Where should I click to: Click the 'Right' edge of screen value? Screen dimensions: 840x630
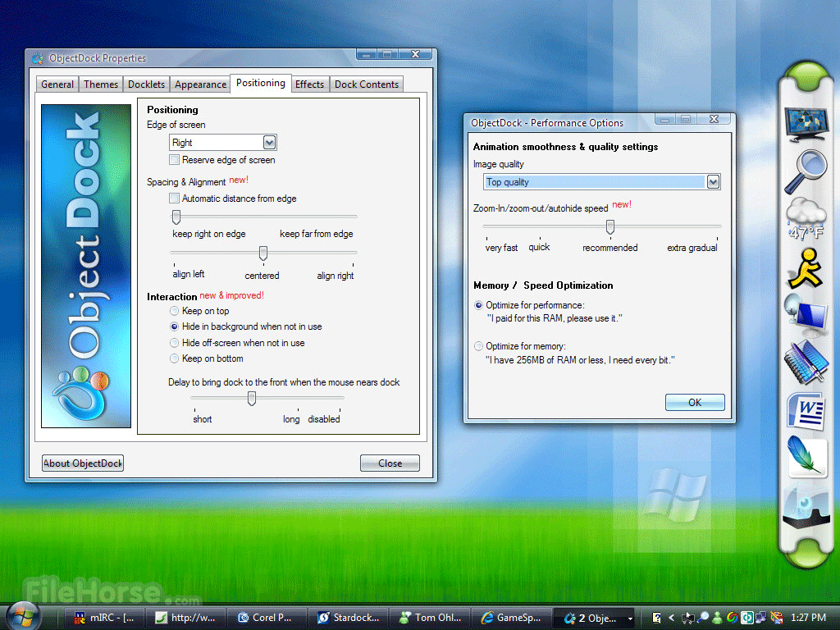(x=182, y=143)
